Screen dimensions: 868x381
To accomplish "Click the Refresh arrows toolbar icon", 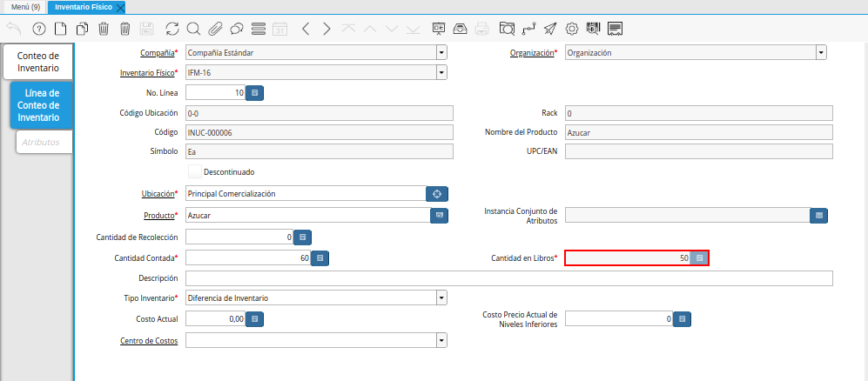I will point(172,29).
